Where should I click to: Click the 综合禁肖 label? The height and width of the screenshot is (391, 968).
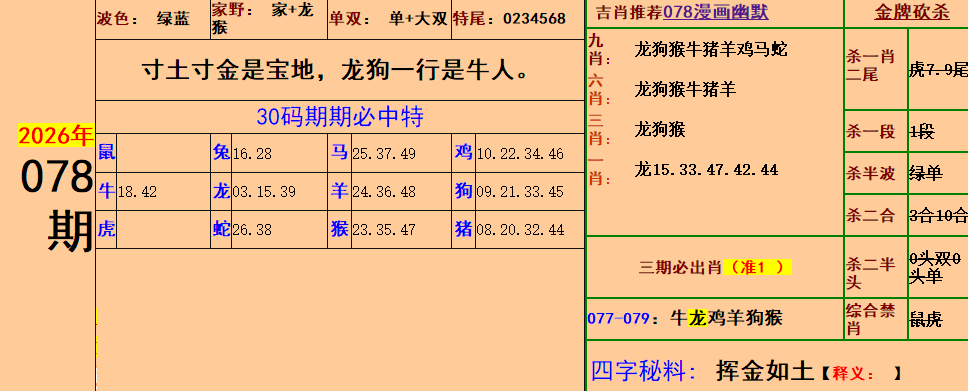[870, 319]
